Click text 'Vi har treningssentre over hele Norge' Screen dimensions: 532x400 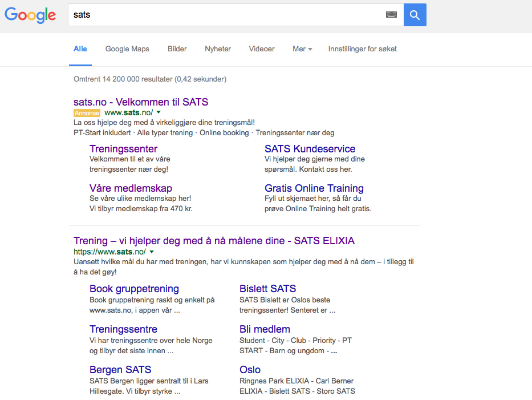(x=151, y=341)
